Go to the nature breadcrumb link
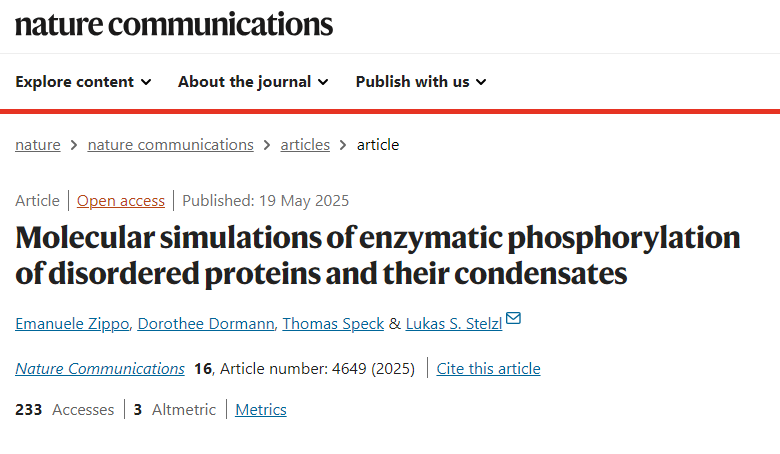Image resolution: width=780 pixels, height=454 pixels. point(38,145)
